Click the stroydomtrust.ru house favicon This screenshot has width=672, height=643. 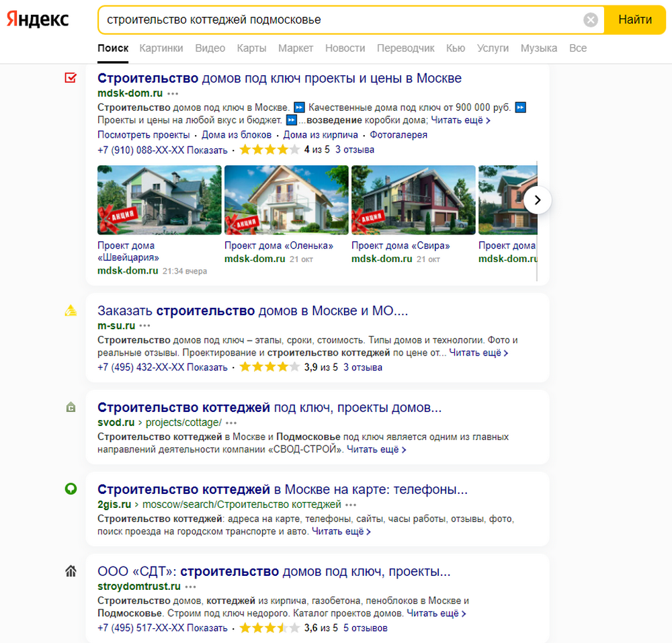click(71, 571)
